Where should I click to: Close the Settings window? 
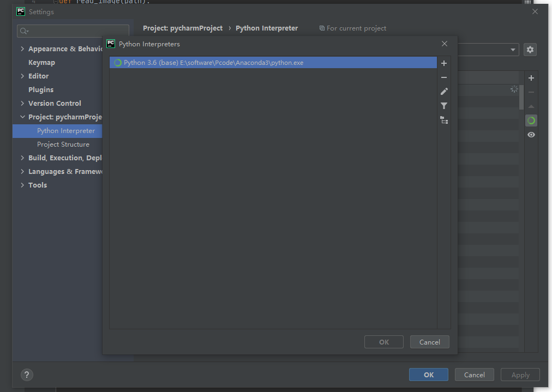click(535, 11)
